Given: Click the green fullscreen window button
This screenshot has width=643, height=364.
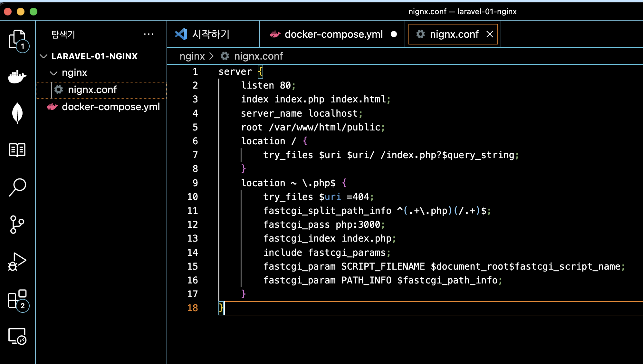Looking at the screenshot, I should (x=34, y=12).
